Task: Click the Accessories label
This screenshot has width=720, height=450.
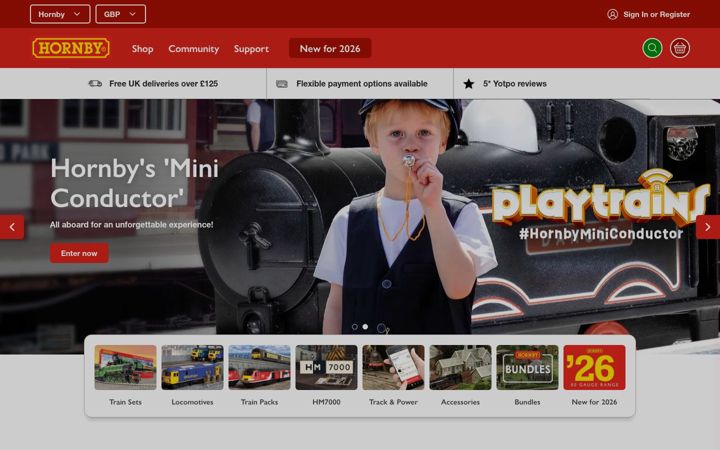Action: pyautogui.click(x=461, y=402)
